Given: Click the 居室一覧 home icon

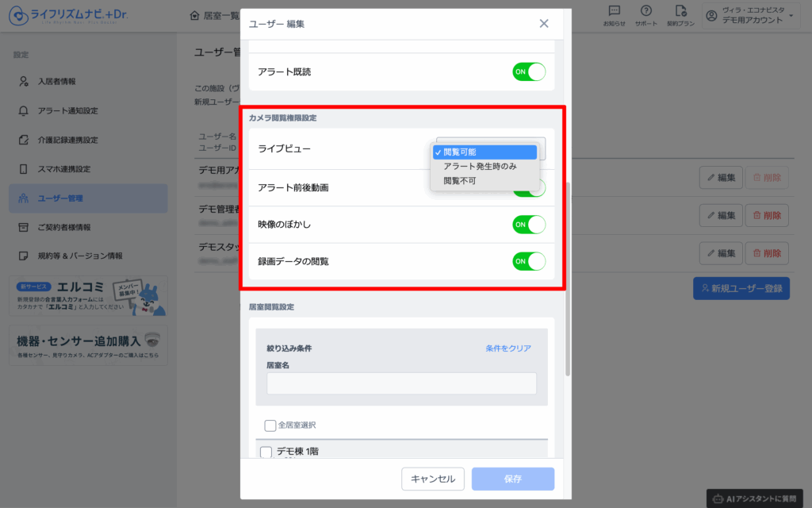Looking at the screenshot, I should tap(195, 16).
